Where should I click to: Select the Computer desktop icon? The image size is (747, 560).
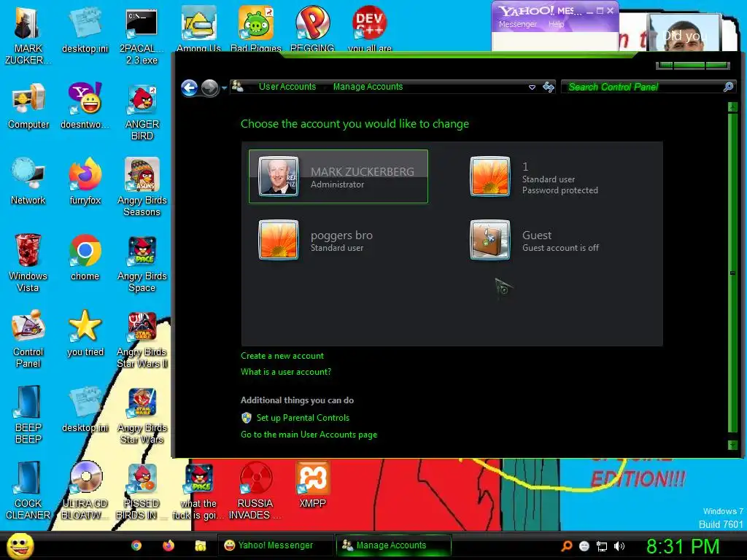28,106
